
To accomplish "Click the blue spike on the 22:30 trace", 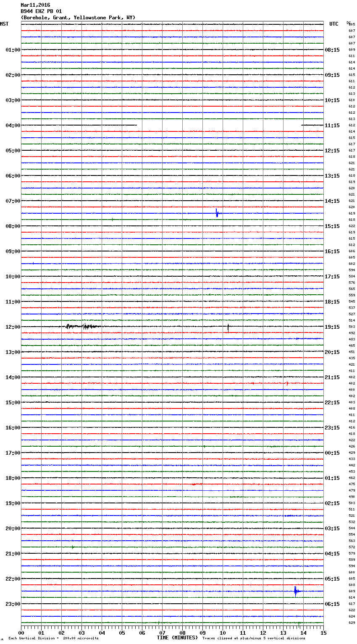I will click(x=296, y=592).
